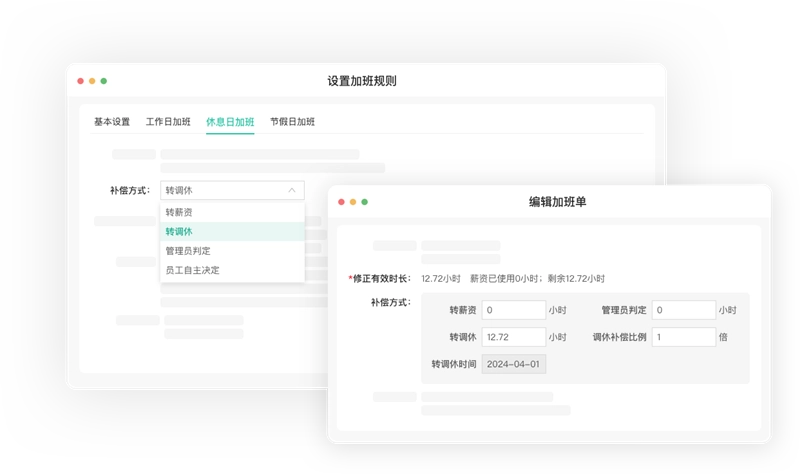This screenshot has height=474, width=800.
Task: Focus the 管理员判定 hours input field
Action: (685, 310)
